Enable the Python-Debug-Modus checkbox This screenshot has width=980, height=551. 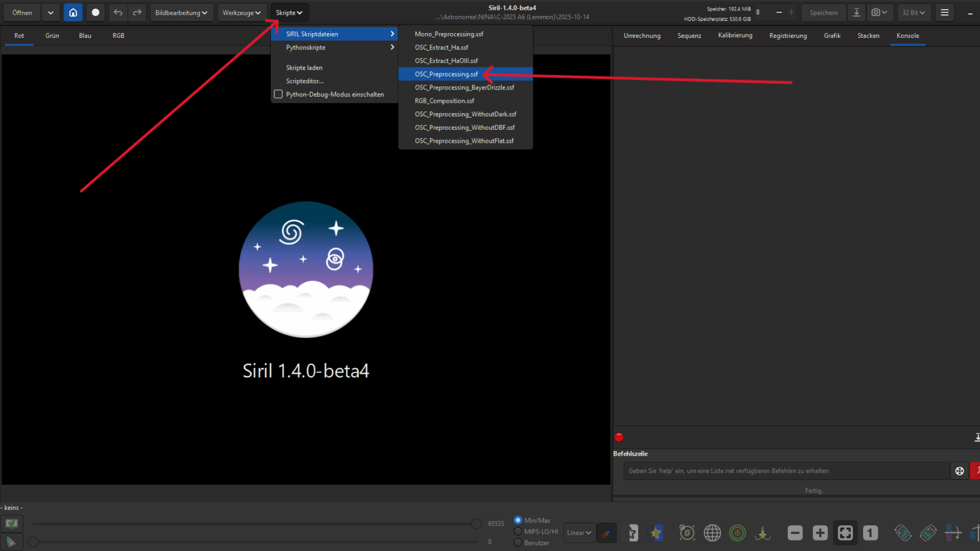point(279,94)
